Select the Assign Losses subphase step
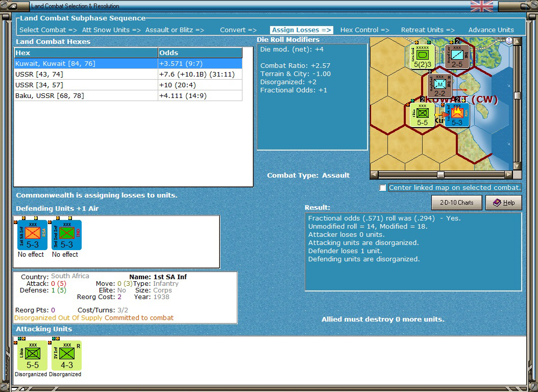The height and width of the screenshot is (392, 538). 301,30
